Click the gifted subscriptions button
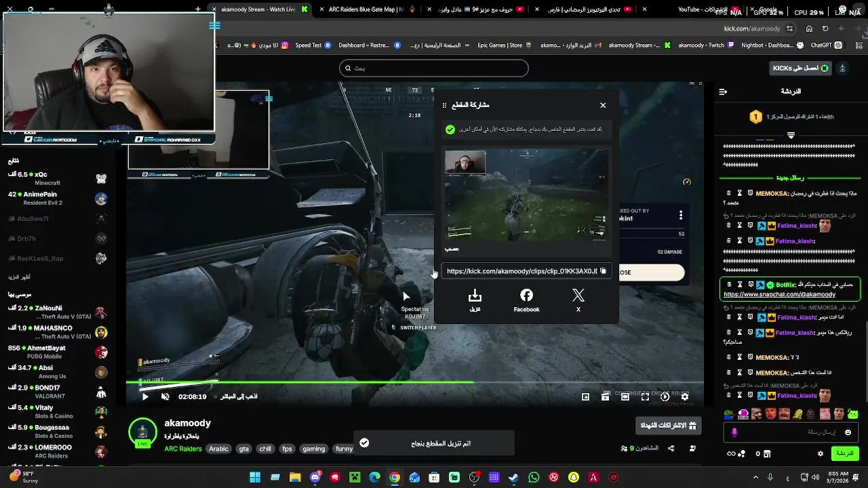Screen dimensions: 868x488 (669, 426)
